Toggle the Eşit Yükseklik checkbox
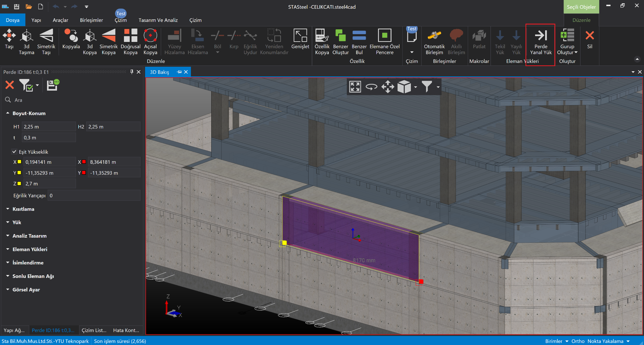Image resolution: width=644 pixels, height=345 pixels. click(14, 152)
